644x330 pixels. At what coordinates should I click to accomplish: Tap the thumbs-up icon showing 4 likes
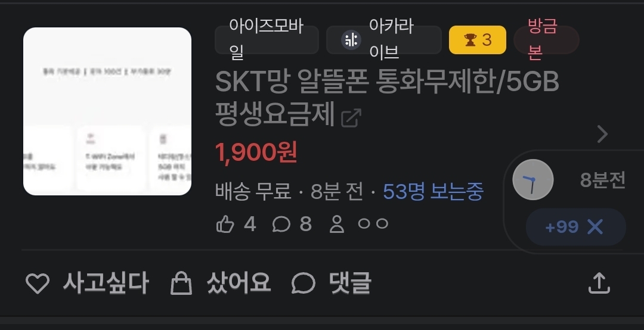(x=225, y=225)
